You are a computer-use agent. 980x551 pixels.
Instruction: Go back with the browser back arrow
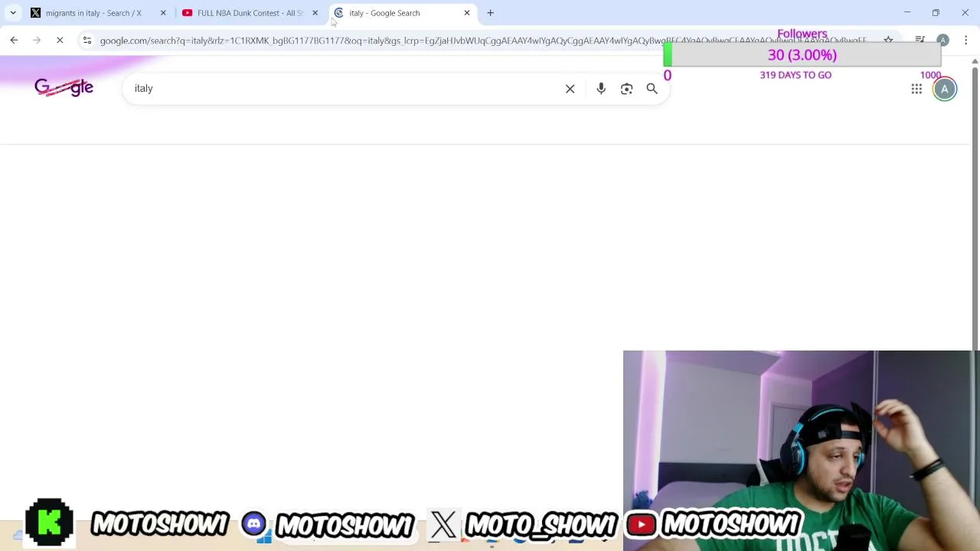[x=14, y=40]
